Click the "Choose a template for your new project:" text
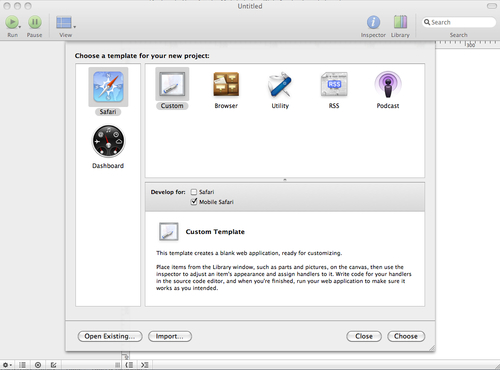This screenshot has height=370, width=500. [x=142, y=56]
